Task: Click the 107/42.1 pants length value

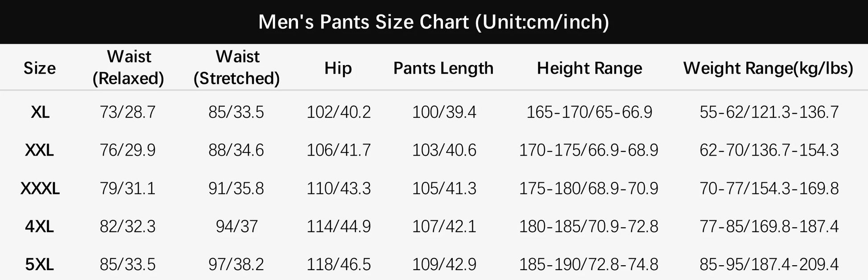Action: tap(444, 226)
